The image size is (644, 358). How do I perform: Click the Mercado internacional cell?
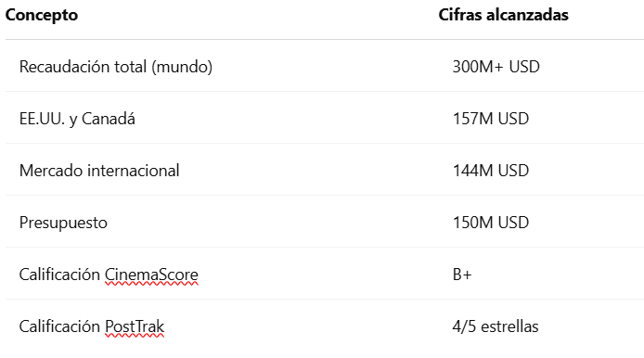coord(99,171)
